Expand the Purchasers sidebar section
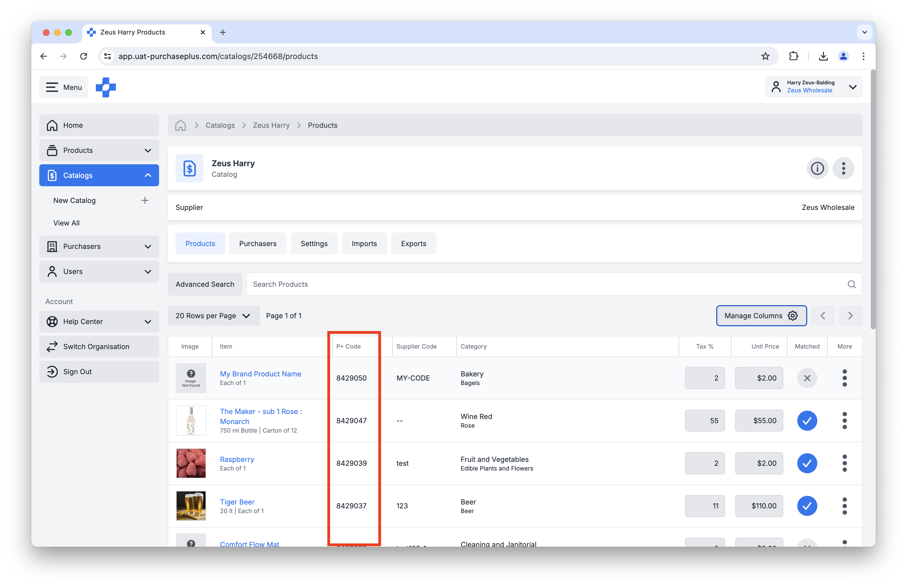Image resolution: width=907 pixels, height=588 pixels. (99, 246)
